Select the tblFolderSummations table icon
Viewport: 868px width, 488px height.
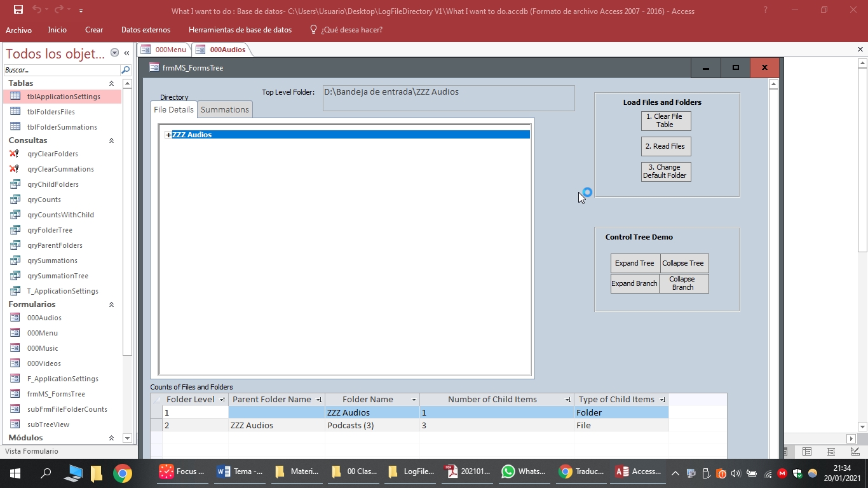[x=15, y=127]
